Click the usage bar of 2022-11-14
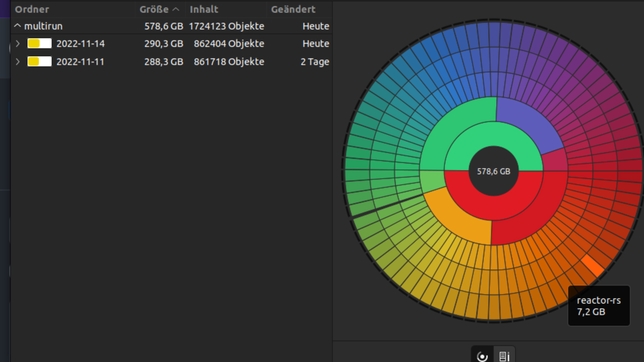Screen dimensions: 644x362 click(40, 44)
